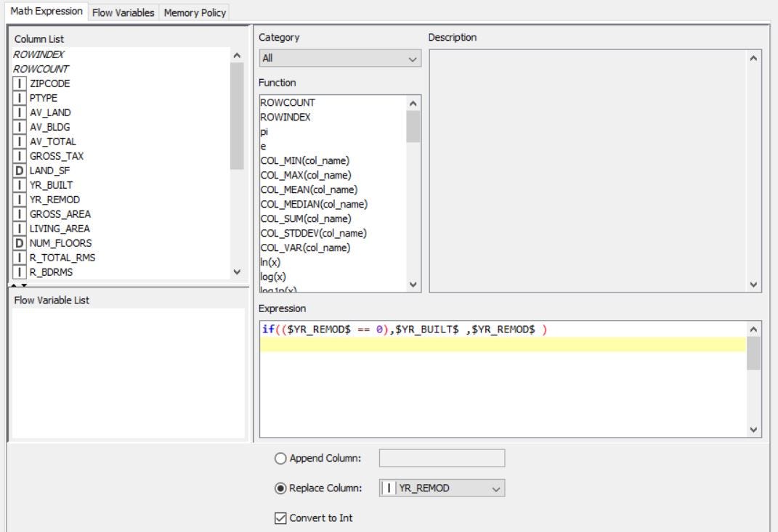The height and width of the screenshot is (532, 778).
Task: Select COL_MEAN(col_name) function
Action: [309, 189]
